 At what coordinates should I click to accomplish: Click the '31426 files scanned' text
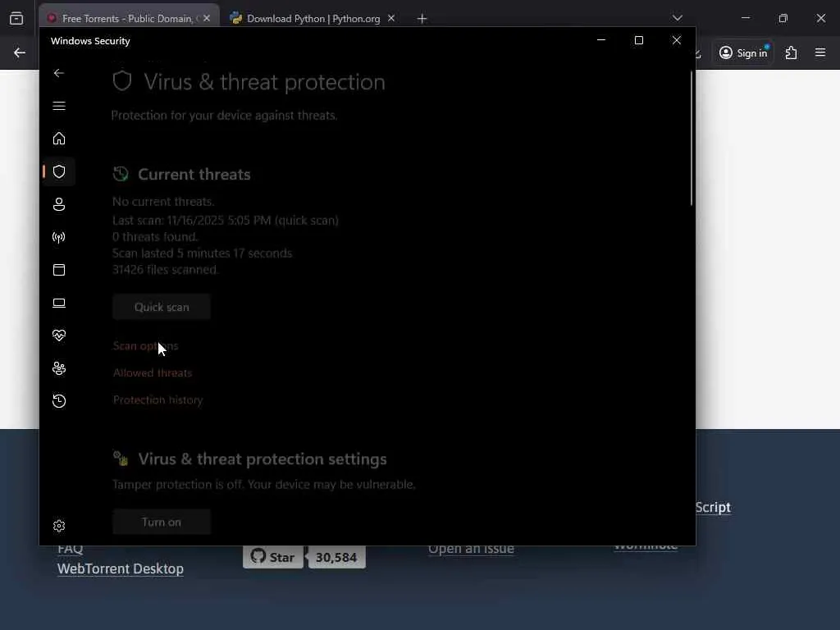[x=165, y=270]
